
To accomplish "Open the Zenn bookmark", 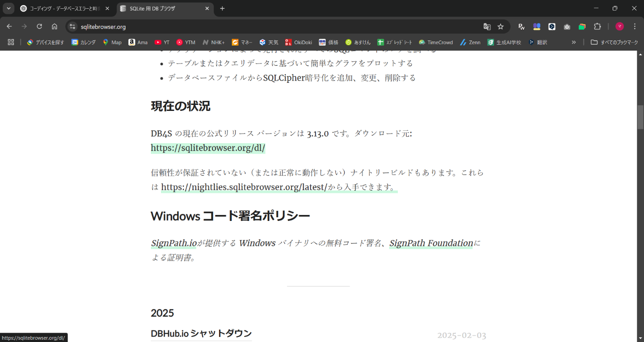I will pyautogui.click(x=470, y=42).
